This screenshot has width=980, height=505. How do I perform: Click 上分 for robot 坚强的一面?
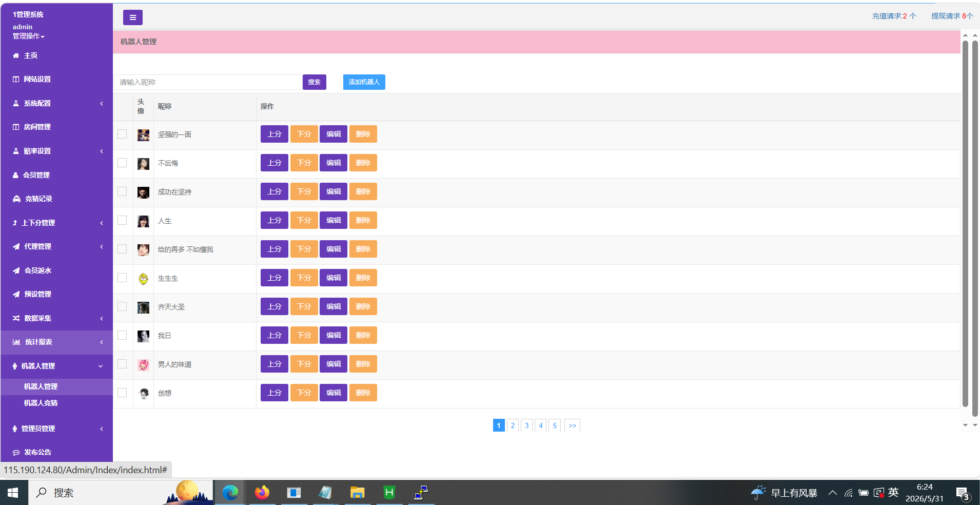tap(275, 134)
